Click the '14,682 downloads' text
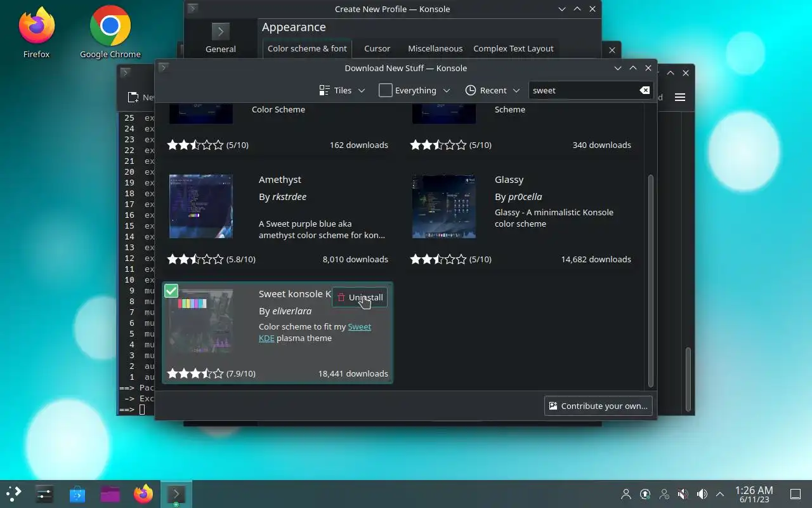Screen dimensions: 812x508 (596, 259)
